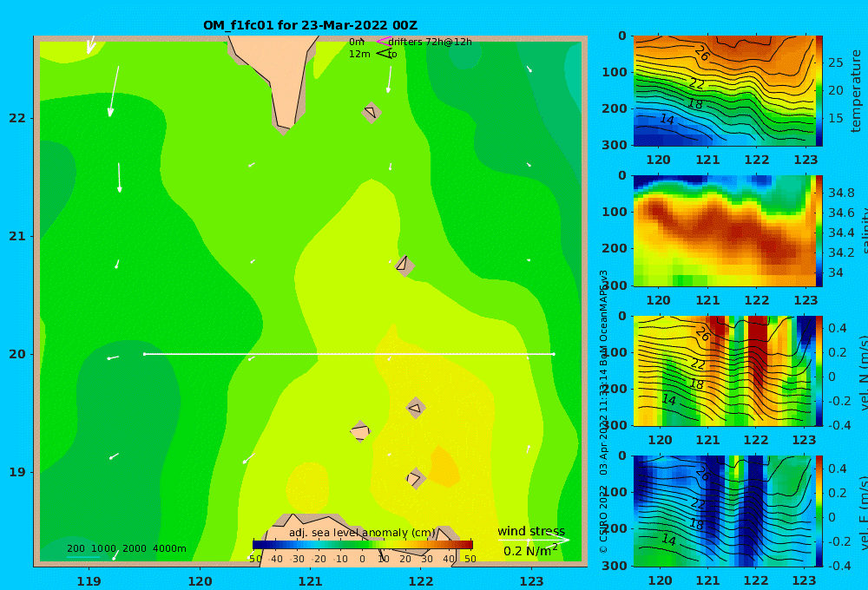The image size is (868, 590).
Task: Click the wind stress reference arrow
Action: pyautogui.click(x=534, y=540)
